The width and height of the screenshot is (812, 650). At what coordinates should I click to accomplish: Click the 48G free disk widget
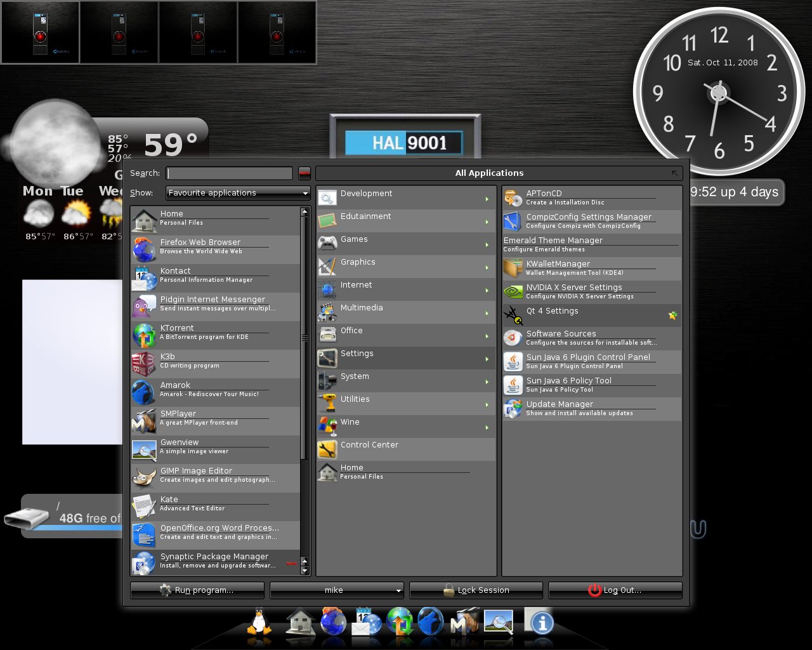[x=63, y=515]
